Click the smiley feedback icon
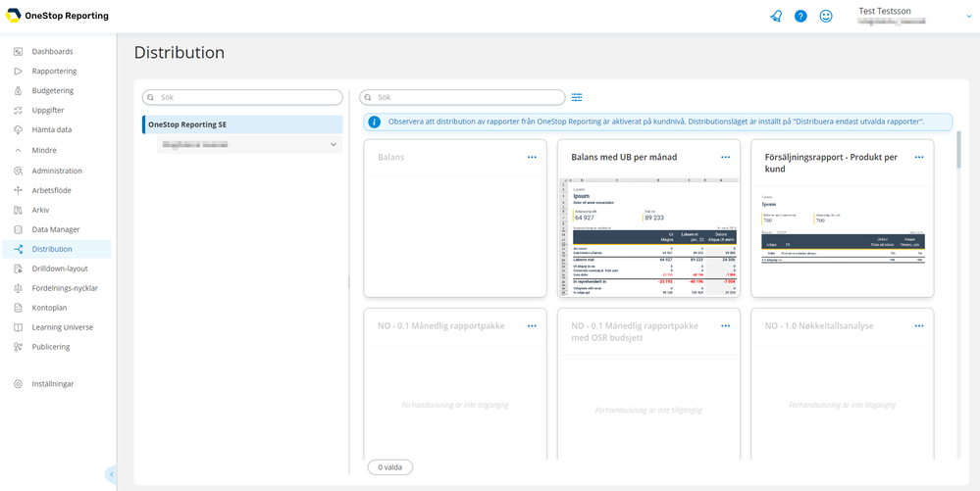980x491 pixels. 826,17
